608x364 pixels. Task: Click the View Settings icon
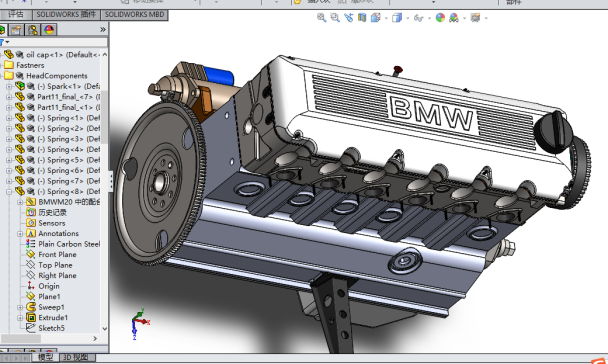point(475,17)
